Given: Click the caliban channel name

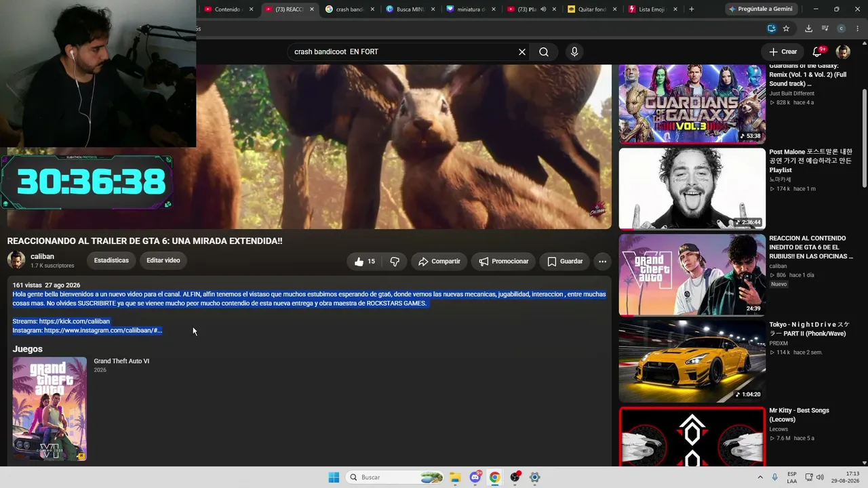Looking at the screenshot, I should pos(42,257).
